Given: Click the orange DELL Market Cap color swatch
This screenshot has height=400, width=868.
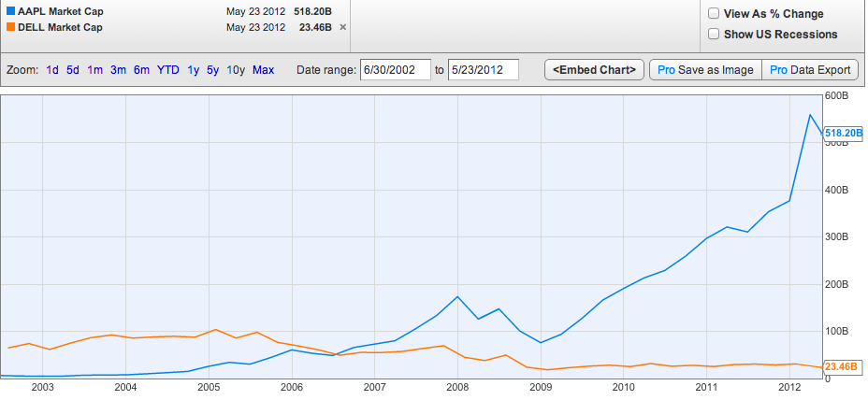Looking at the screenshot, I should (10, 27).
